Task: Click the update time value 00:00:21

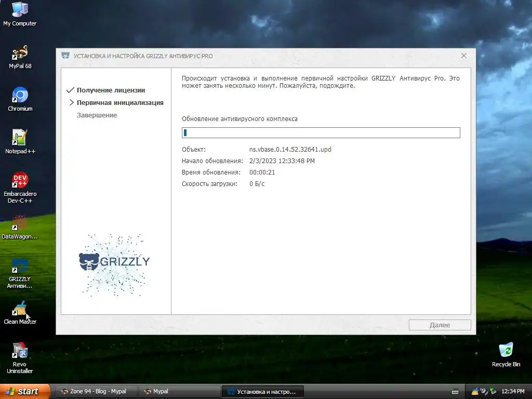Action: (262, 172)
